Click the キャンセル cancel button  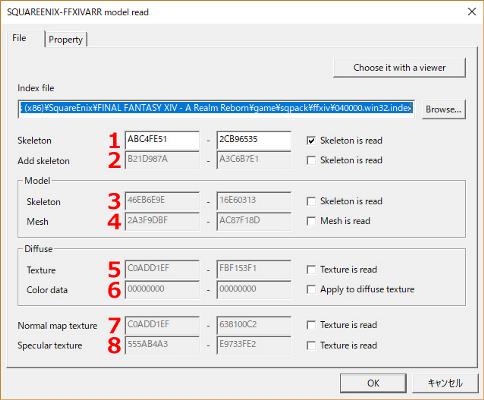[445, 383]
